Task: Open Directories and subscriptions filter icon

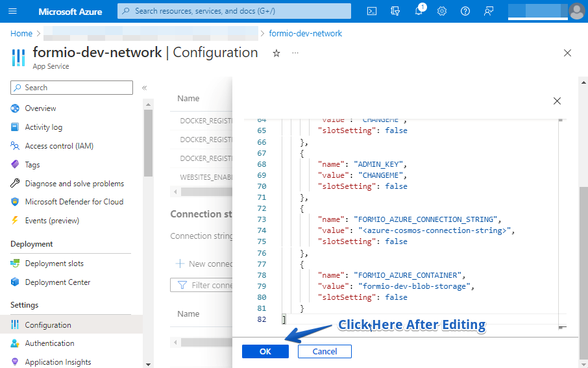Action: (x=395, y=11)
